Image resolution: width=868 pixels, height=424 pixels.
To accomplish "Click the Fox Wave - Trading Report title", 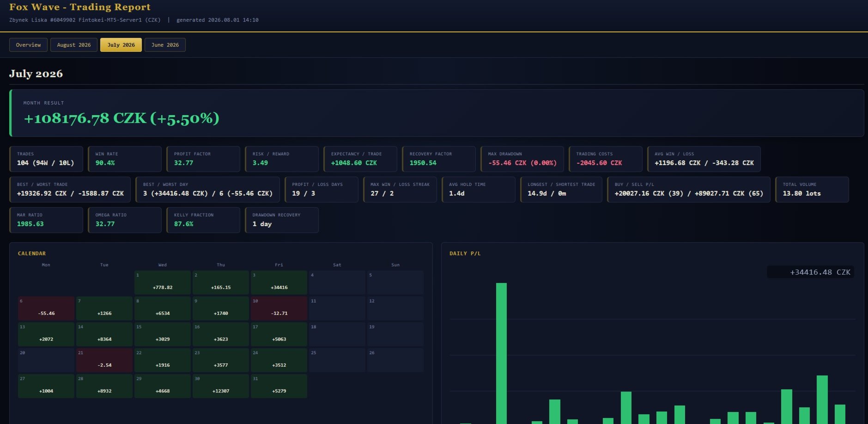I will pyautogui.click(x=80, y=7).
